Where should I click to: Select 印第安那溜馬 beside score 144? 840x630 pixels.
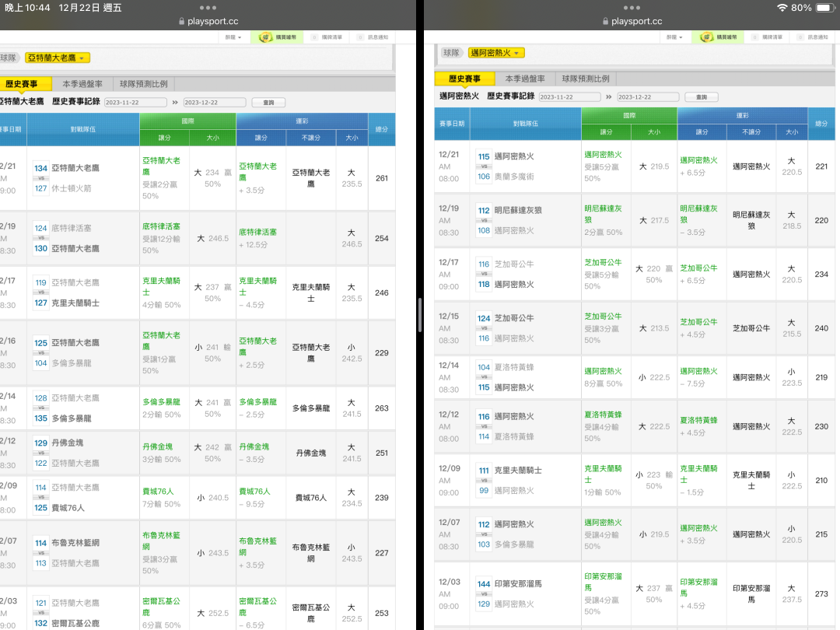[518, 584]
